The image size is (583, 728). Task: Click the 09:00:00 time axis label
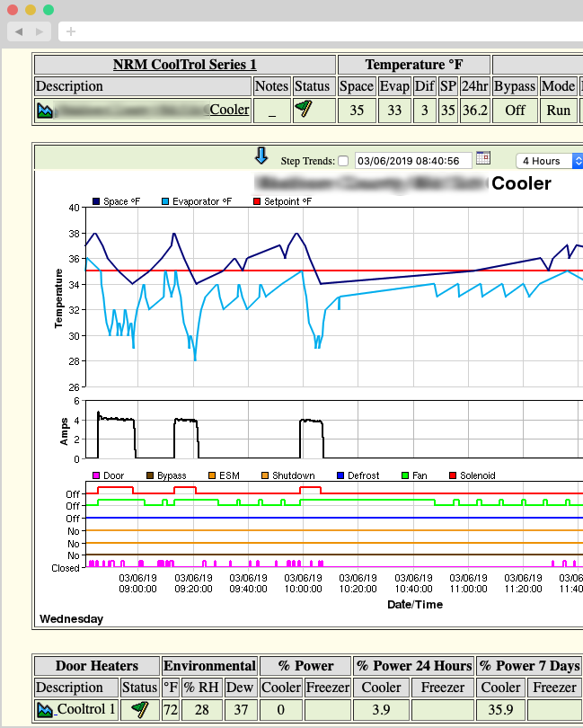click(x=137, y=583)
